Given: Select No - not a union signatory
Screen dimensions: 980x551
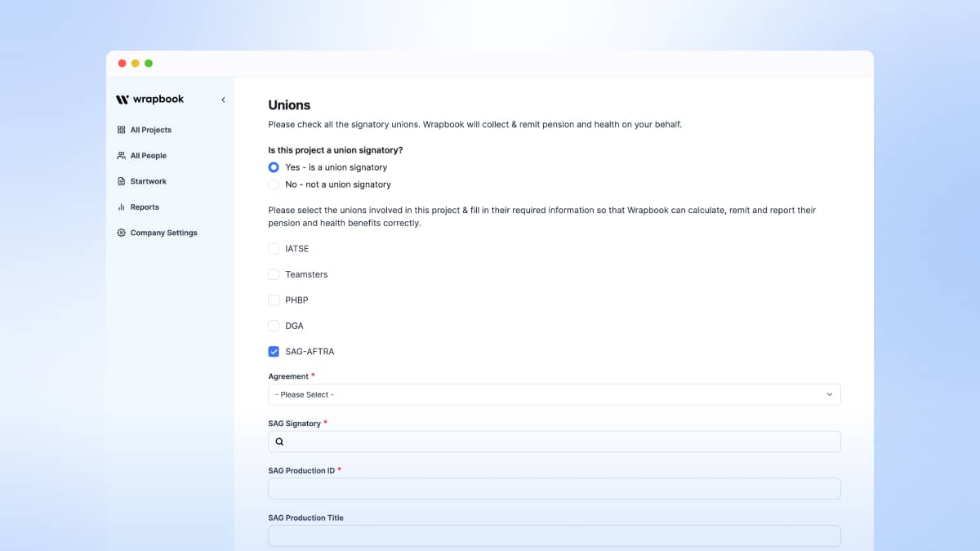Looking at the screenshot, I should (274, 184).
